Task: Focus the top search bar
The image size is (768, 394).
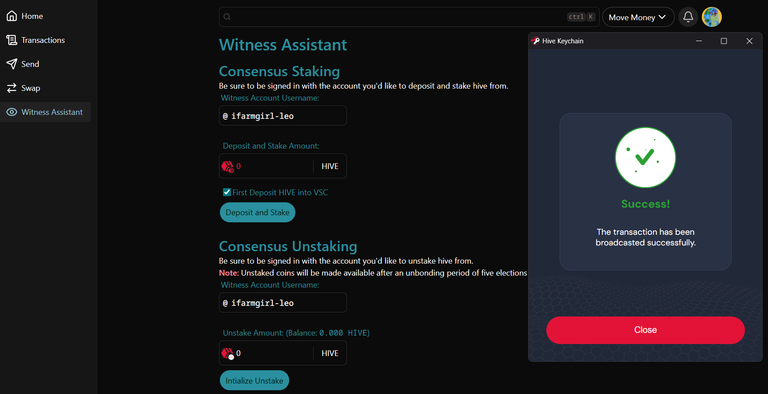Action: [x=409, y=17]
